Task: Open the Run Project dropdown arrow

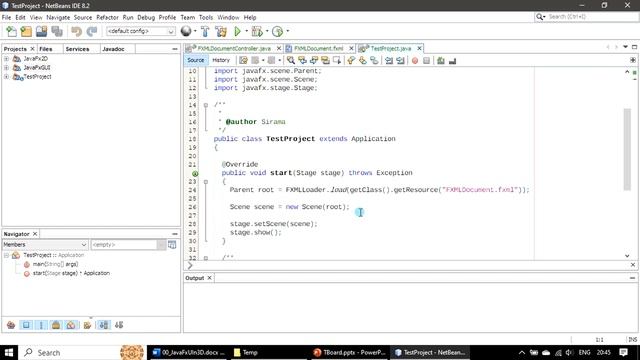Action: [247, 31]
